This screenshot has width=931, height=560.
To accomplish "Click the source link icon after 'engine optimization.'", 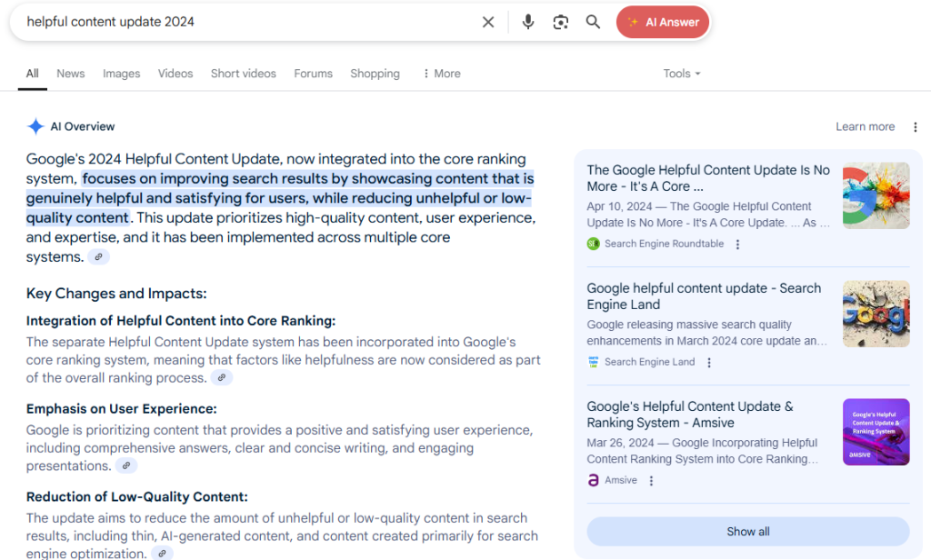I will [x=162, y=554].
